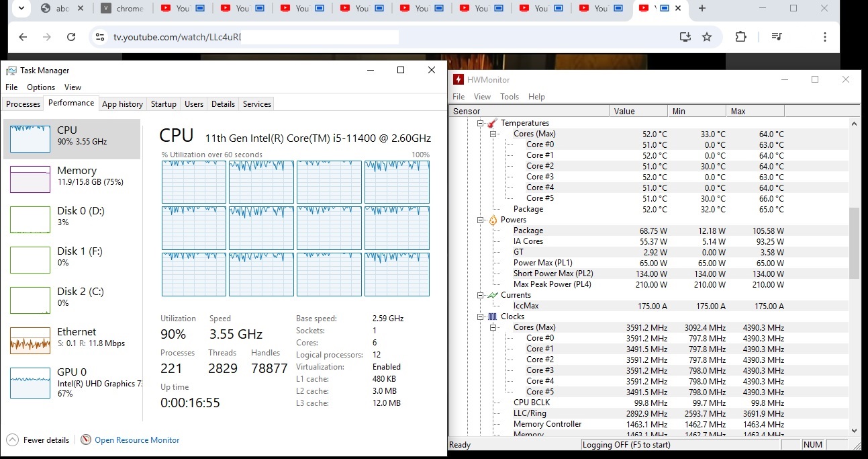868x459 pixels.
Task: Bookmark this page with the star icon
Action: [707, 37]
